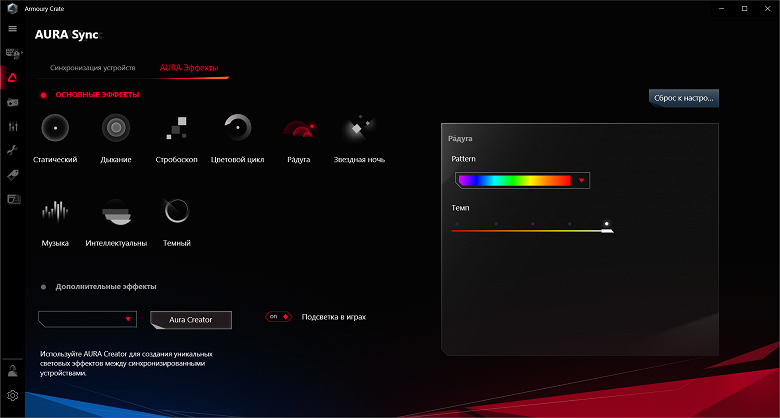Select the Дополнительные эффекты radio button

click(43, 287)
